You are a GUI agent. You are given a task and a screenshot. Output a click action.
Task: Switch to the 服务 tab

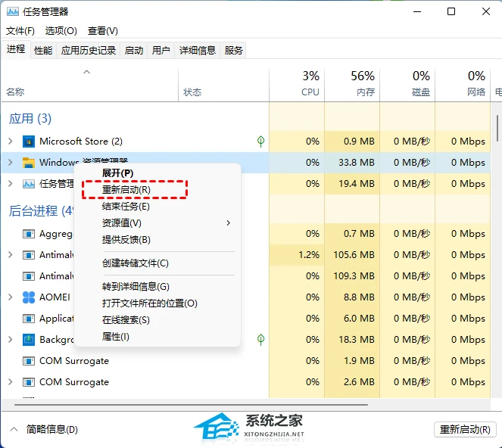(233, 50)
